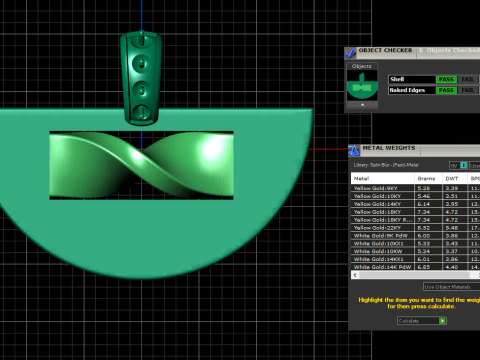Click the left arrow of horizontal scrollbar
Viewport: 480px width, 360px height.
[x=355, y=275]
